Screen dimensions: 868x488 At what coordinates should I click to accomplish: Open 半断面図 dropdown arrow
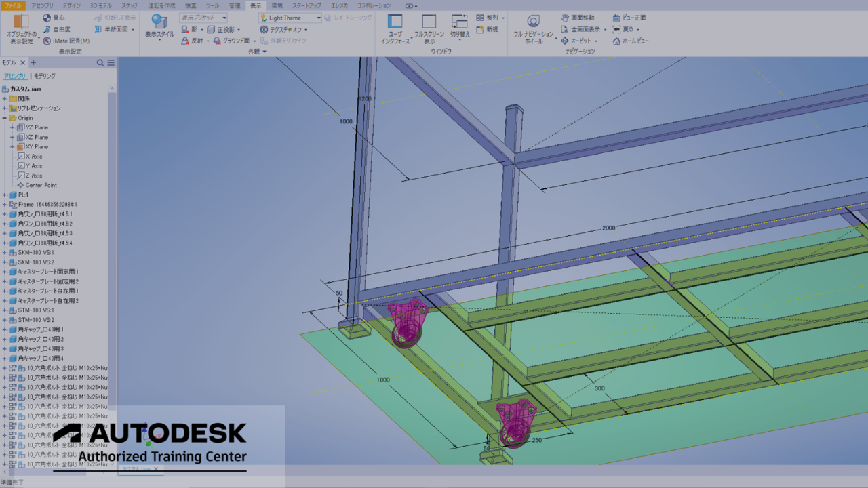132,30
